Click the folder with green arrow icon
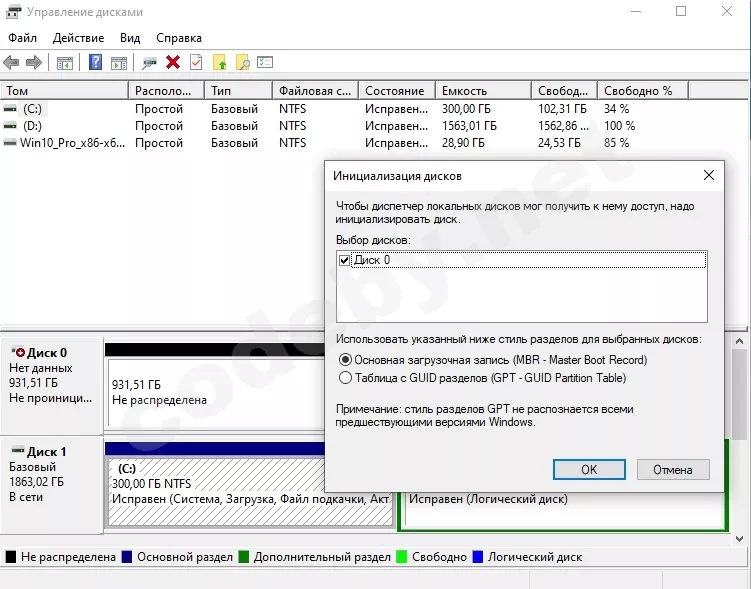Screen dimensions: 751x589 click(219, 63)
